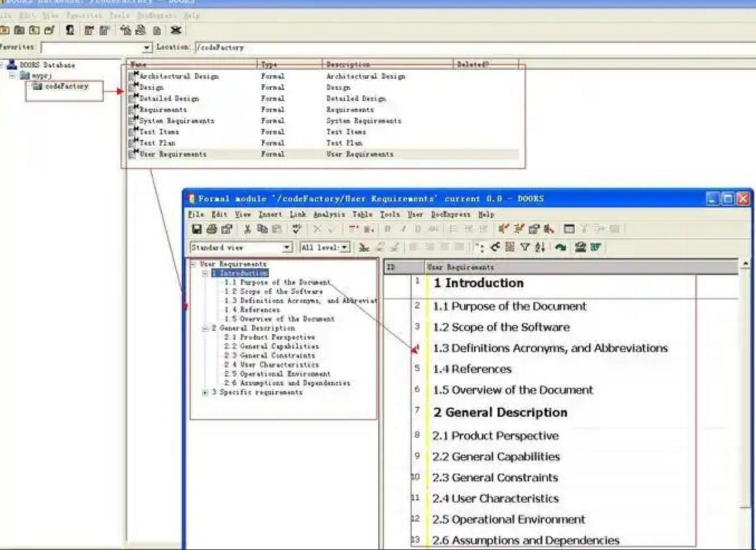Viewport: 756px width, 550px height.
Task: Select '2.6 Assumptions and Dependencies' tree item
Action: tap(287, 383)
